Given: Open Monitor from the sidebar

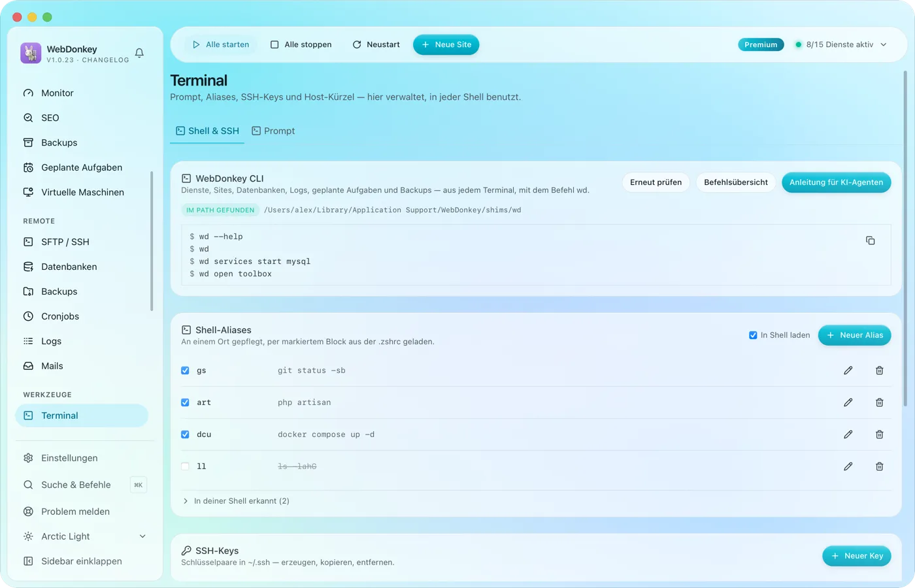Looking at the screenshot, I should tap(82, 93).
